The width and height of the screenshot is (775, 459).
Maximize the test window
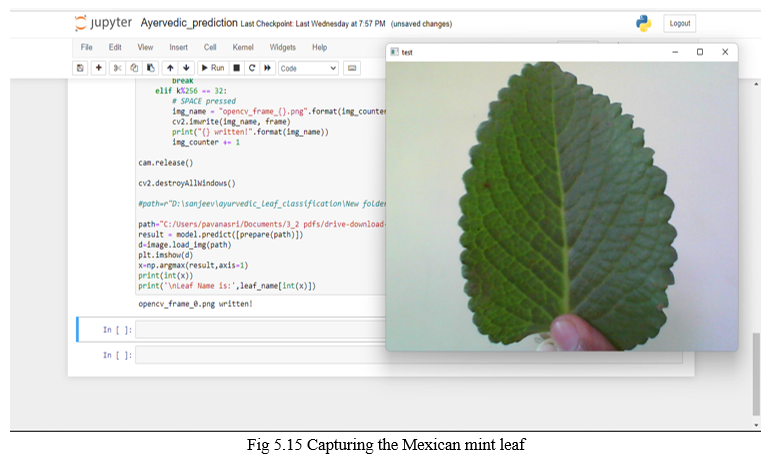(x=700, y=52)
